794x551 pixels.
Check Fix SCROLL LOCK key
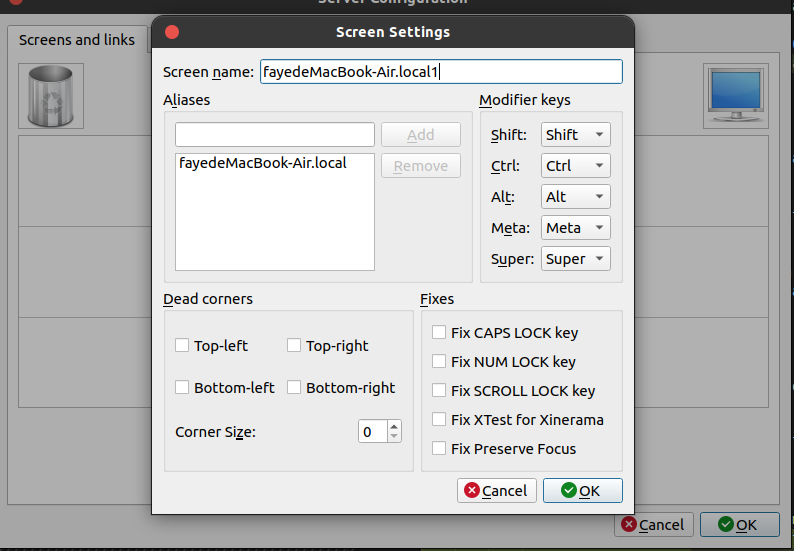click(439, 390)
